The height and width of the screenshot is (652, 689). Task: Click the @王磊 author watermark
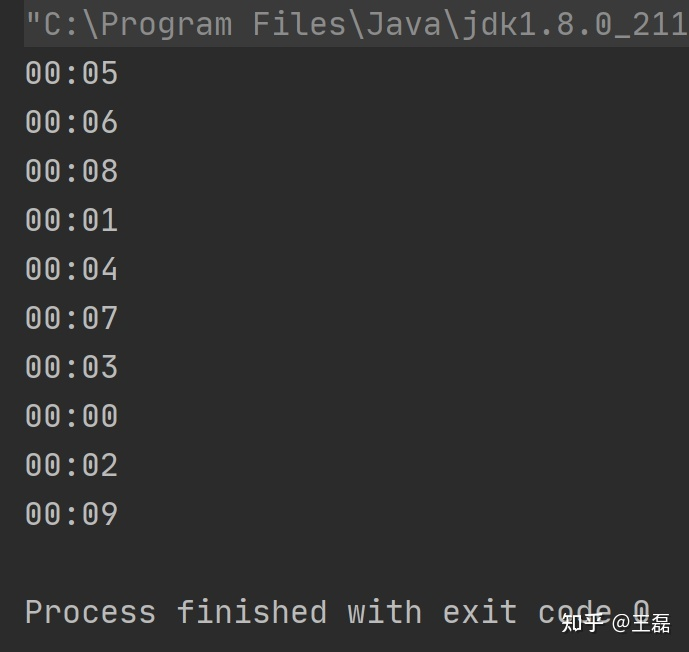click(x=641, y=624)
